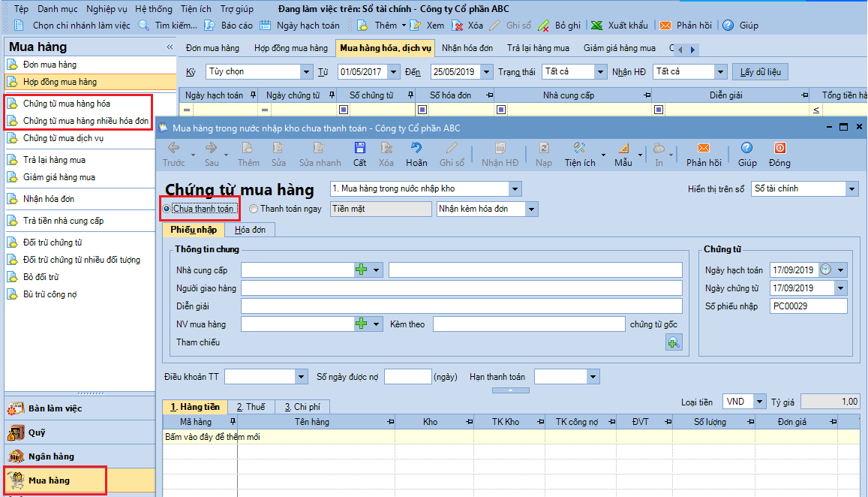Open Ngày chứng từ date dropdown
Viewport: 868px width, 497px height.
840,288
